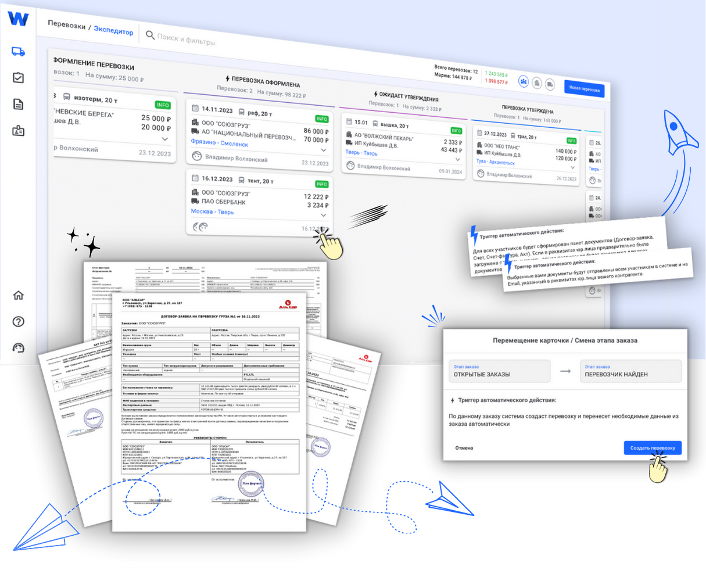This screenshot has height=588, width=706.
Task: Toggle the building company filter icon
Action: point(537,84)
